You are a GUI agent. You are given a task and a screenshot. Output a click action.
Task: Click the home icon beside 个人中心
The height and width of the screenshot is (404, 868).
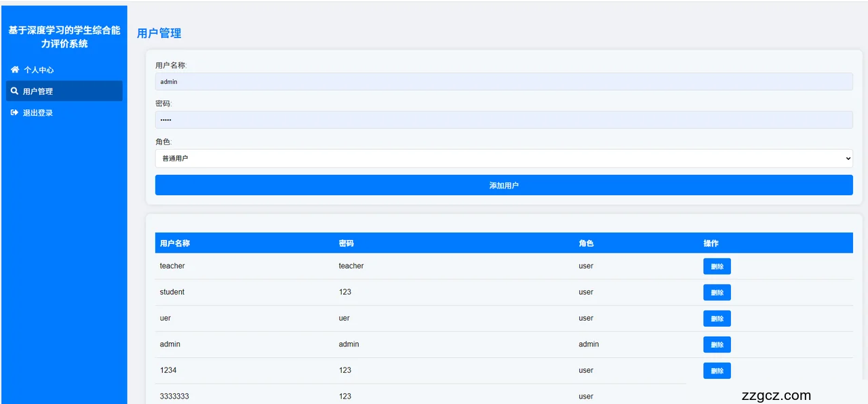point(15,70)
